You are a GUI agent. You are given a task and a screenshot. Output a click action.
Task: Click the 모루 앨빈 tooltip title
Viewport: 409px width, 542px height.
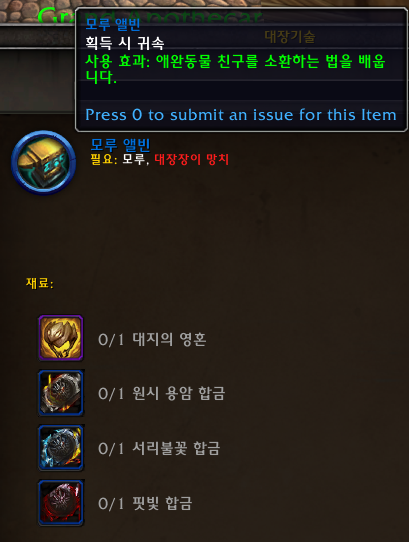coord(113,24)
